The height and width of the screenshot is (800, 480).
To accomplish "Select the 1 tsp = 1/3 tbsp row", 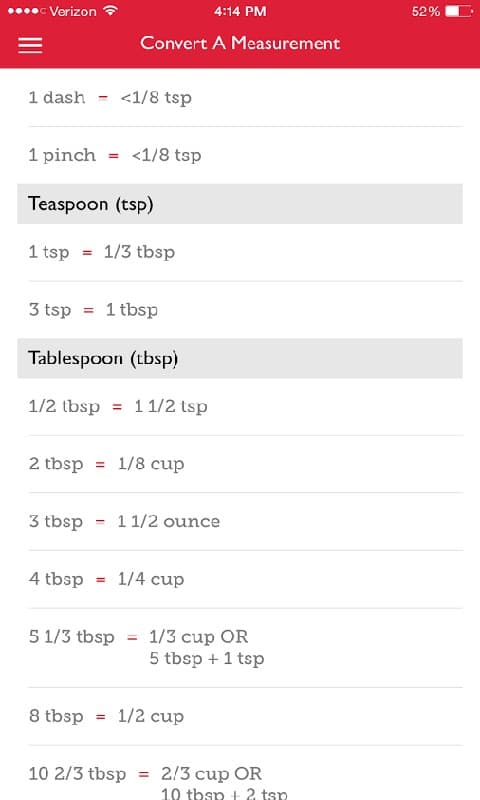I will point(245,252).
